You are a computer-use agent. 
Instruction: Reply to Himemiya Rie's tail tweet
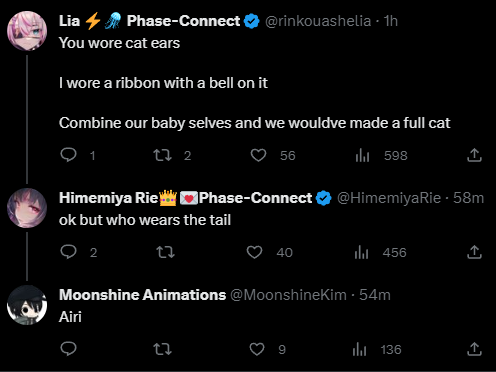[x=69, y=252]
